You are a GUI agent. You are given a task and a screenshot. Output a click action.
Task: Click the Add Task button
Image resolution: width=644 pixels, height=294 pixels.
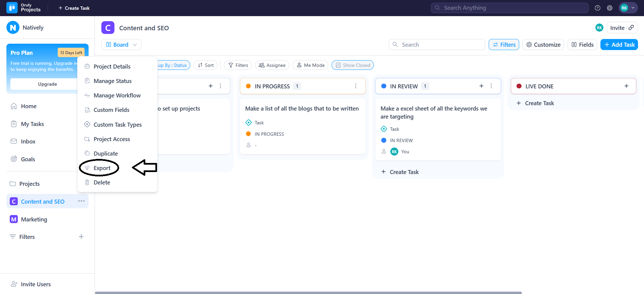pos(619,45)
